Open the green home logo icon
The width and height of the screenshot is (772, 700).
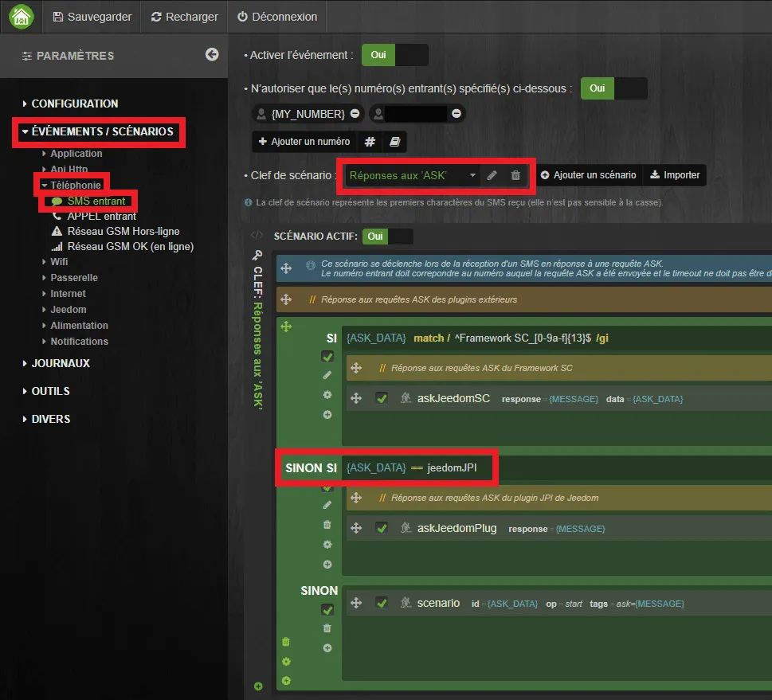(22, 17)
